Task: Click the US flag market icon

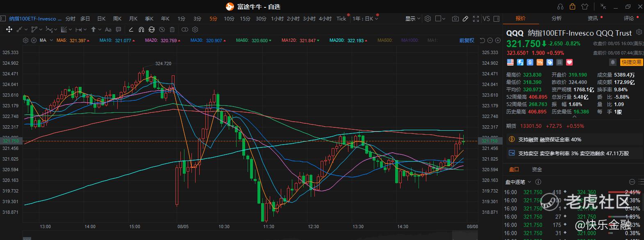Action: [x=510, y=62]
